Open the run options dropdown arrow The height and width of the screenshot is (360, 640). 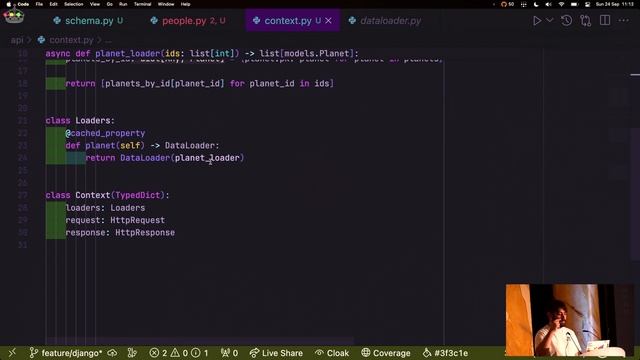pyautogui.click(x=550, y=20)
